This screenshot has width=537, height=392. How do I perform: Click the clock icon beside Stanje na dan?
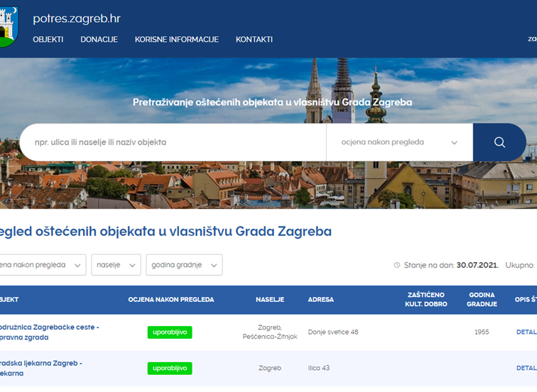tap(397, 265)
